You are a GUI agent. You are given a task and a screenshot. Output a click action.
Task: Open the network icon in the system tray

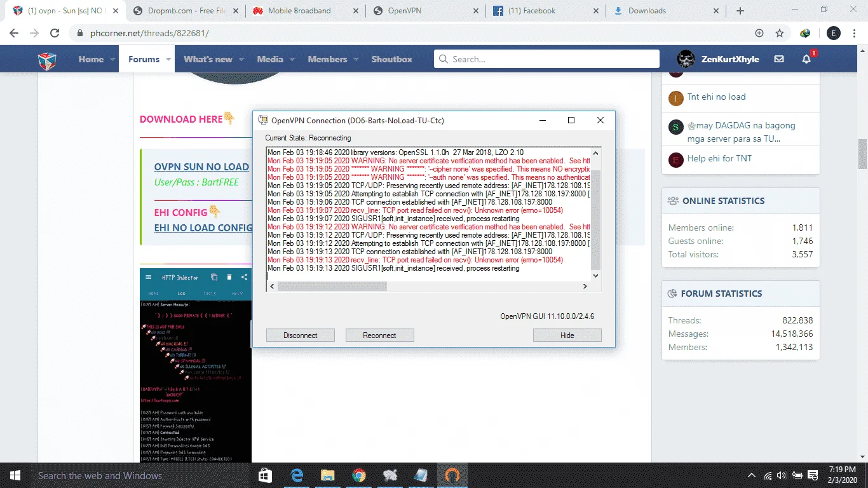click(x=767, y=475)
